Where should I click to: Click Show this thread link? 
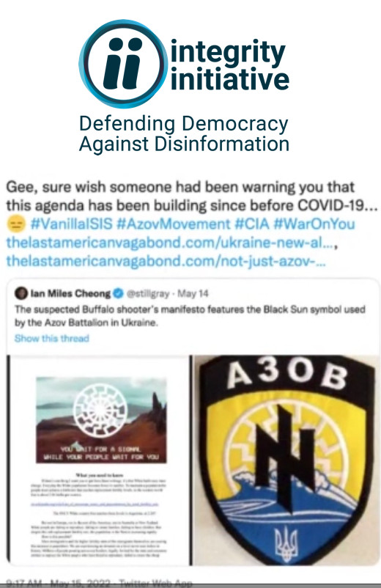(52, 338)
